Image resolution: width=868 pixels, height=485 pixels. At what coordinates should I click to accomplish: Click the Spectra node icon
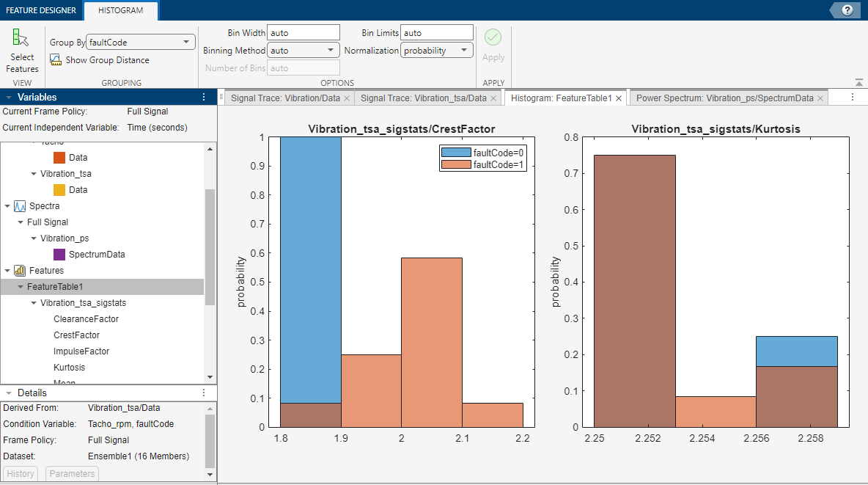tap(20, 206)
